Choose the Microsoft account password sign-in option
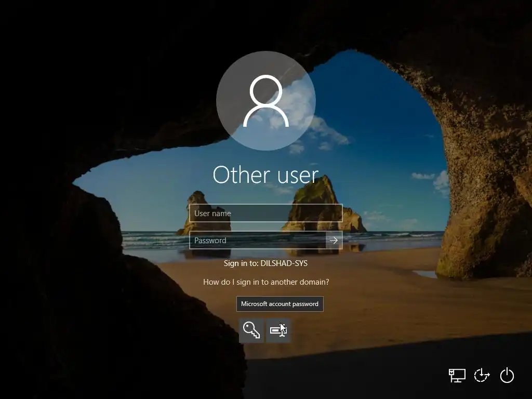The image size is (532, 399). click(x=278, y=330)
